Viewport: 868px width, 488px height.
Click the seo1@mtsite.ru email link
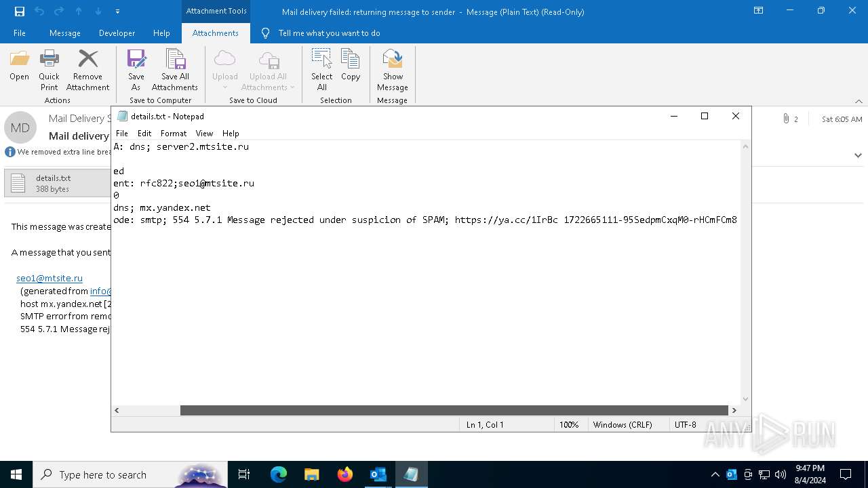tap(50, 278)
